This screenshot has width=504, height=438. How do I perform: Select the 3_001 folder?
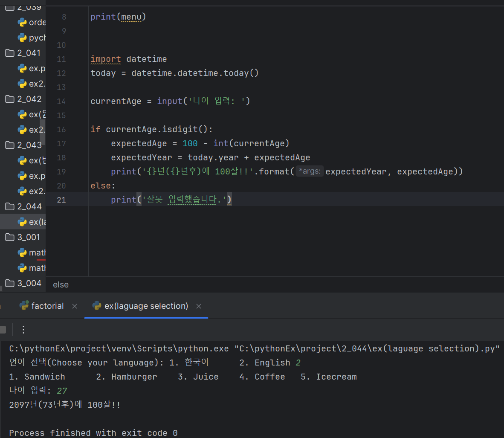point(23,237)
